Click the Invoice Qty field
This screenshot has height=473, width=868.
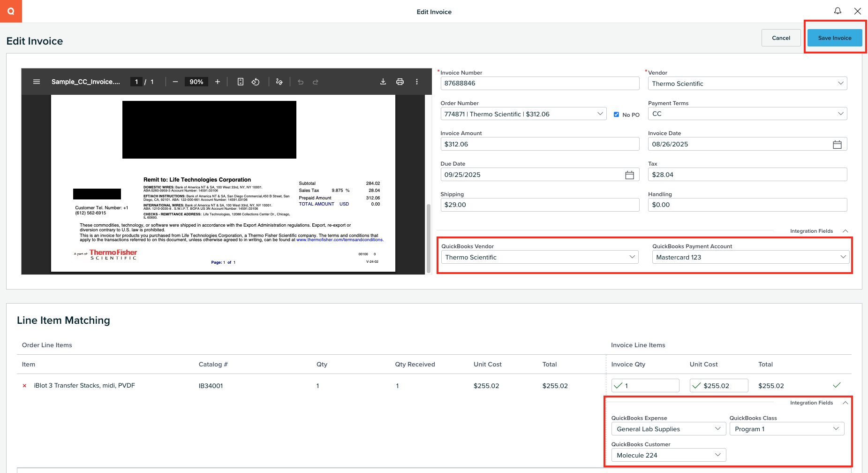pos(645,386)
